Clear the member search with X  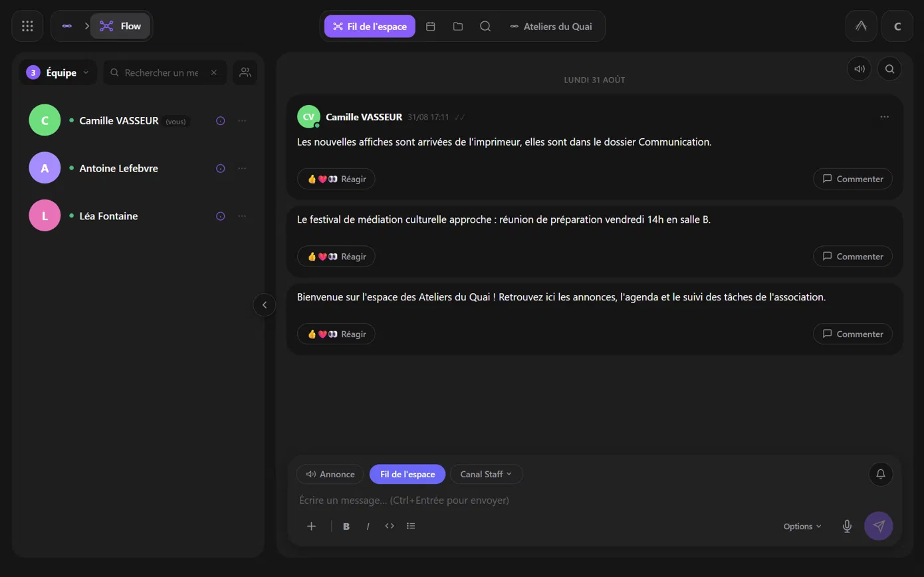coord(214,72)
